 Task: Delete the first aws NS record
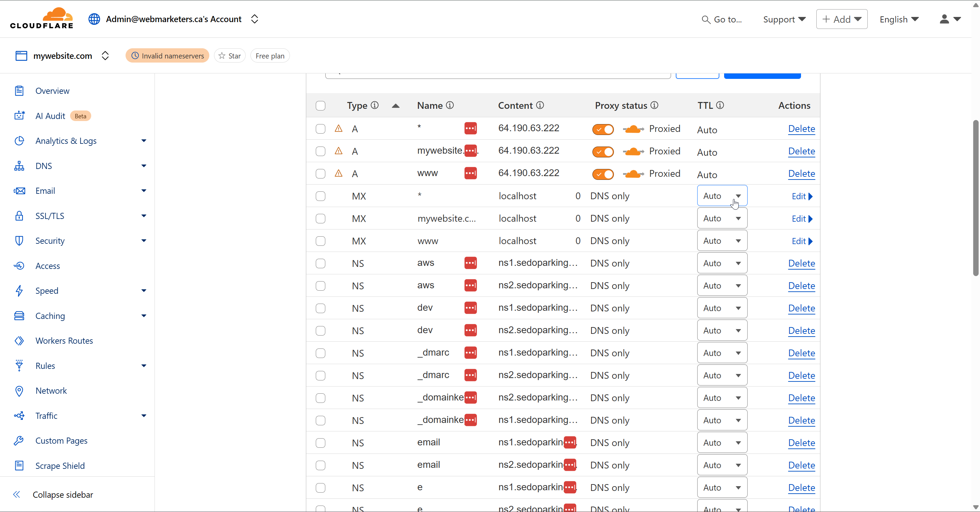pos(801,263)
